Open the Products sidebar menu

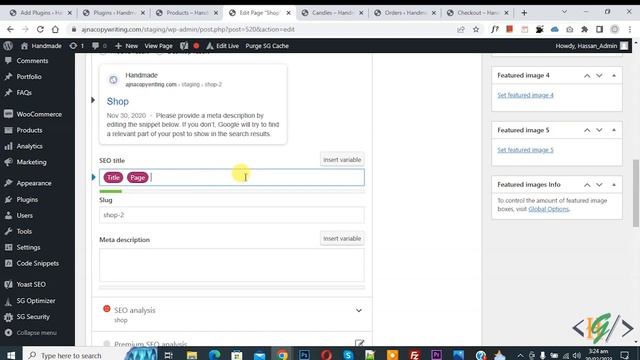(29, 130)
